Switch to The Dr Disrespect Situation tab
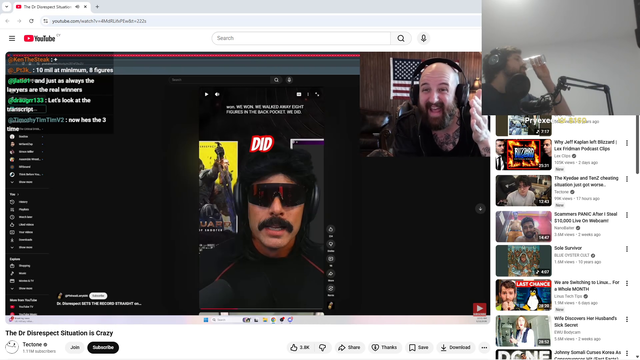The width and height of the screenshot is (640, 360). point(47,7)
